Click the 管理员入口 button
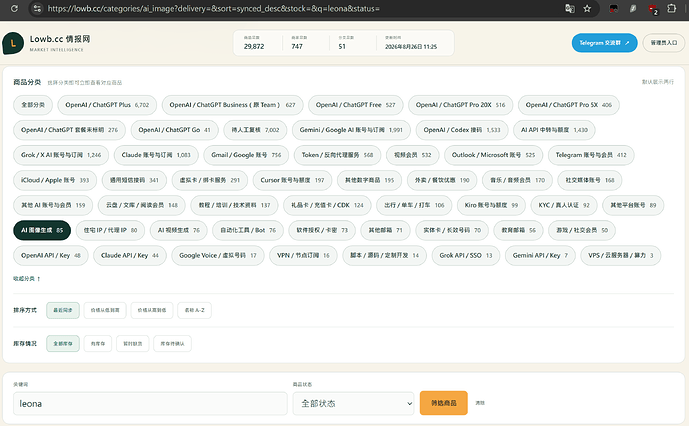This screenshot has height=426, width=689. [664, 43]
